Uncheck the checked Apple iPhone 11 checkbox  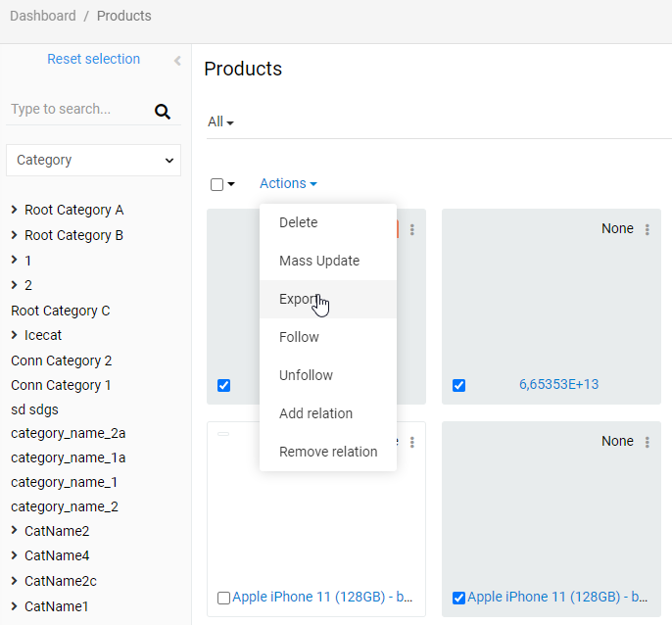[x=458, y=598]
